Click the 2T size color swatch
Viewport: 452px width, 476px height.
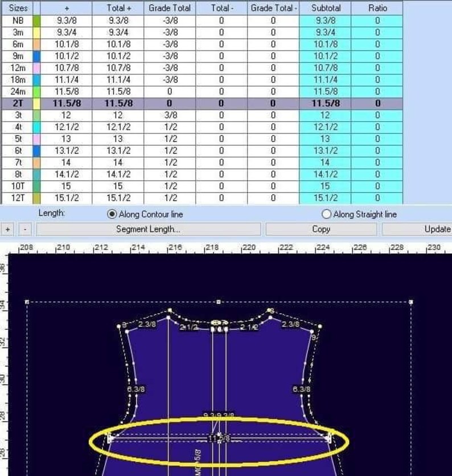pos(36,104)
